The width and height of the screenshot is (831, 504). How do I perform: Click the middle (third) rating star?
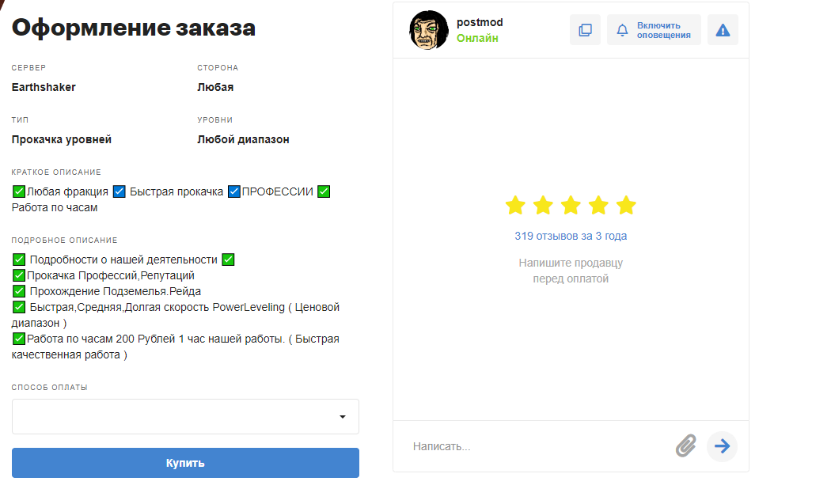571,206
